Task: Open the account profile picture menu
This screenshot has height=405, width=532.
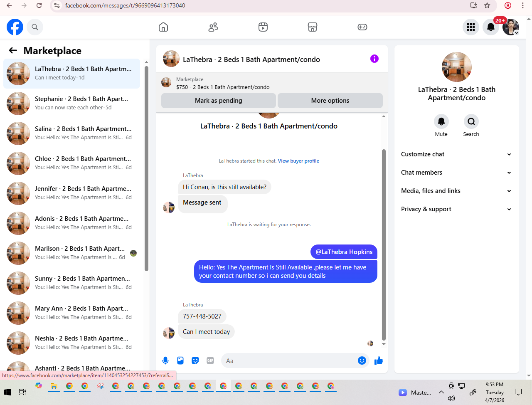Action: click(x=511, y=27)
